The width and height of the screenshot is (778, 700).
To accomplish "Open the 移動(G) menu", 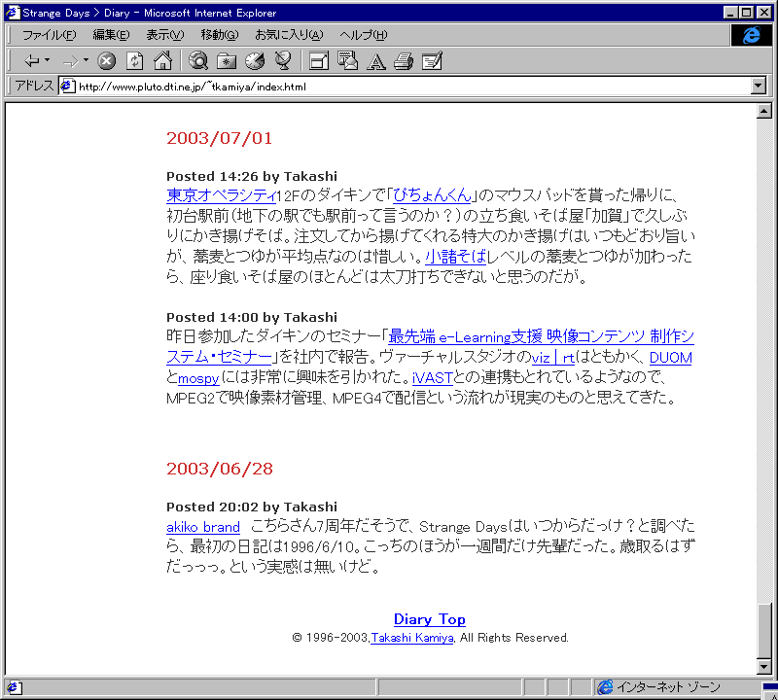I will (220, 35).
